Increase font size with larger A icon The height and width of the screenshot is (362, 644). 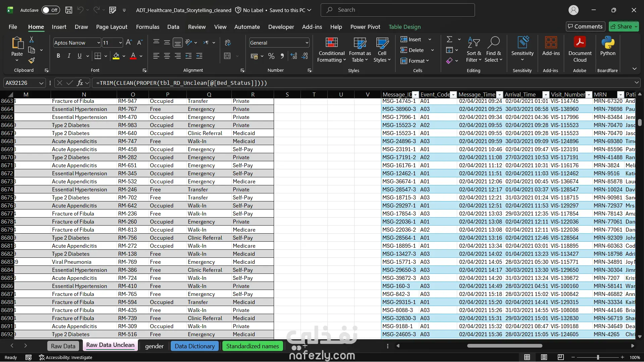129,43
